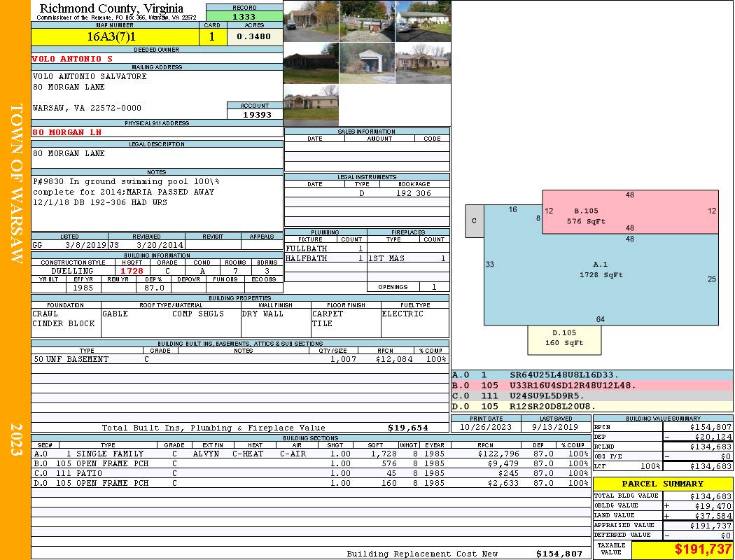
Task: Click the A.0 sketch vector SR64U25L48U8L16D33
Action: pyautogui.click(x=564, y=375)
